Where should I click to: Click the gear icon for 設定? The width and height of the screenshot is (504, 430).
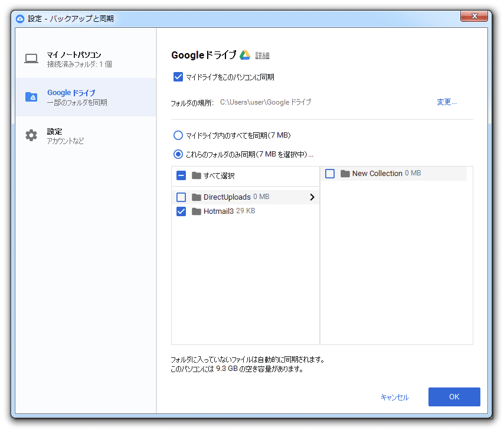[x=31, y=135]
